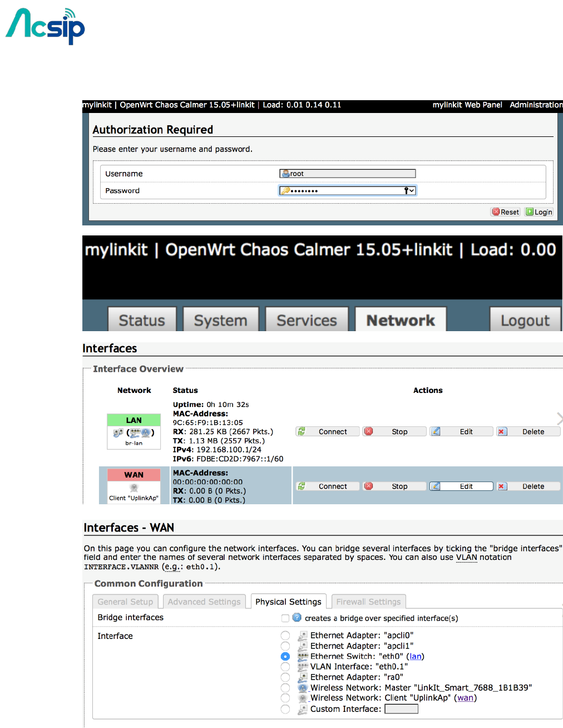Click the Client UplinkAp wireless icon
Screen dimensions: 563x728
pos(303,698)
